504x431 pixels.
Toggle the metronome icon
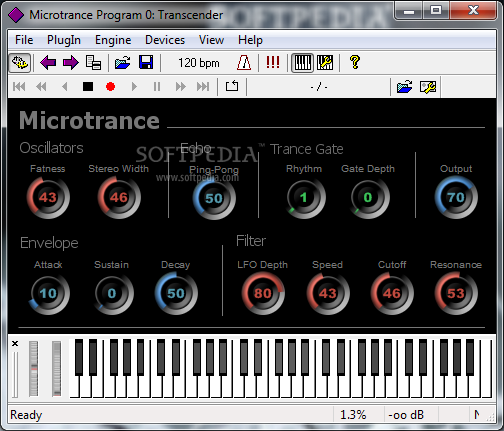(244, 63)
